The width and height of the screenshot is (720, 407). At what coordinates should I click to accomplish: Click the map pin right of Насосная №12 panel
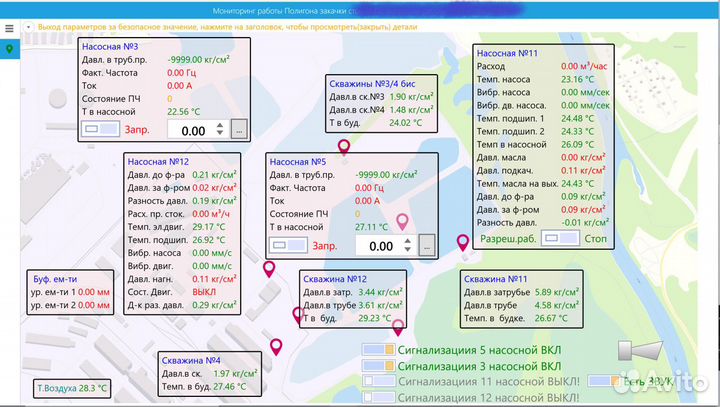[x=269, y=269]
